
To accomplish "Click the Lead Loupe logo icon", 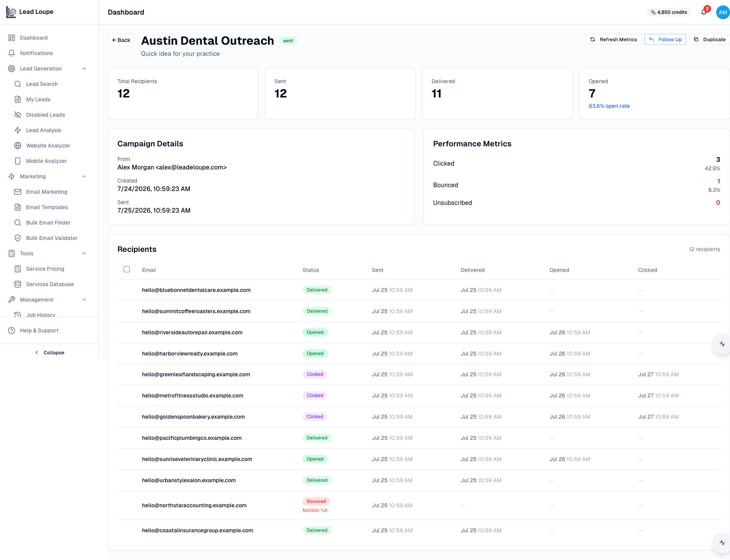I will [11, 12].
